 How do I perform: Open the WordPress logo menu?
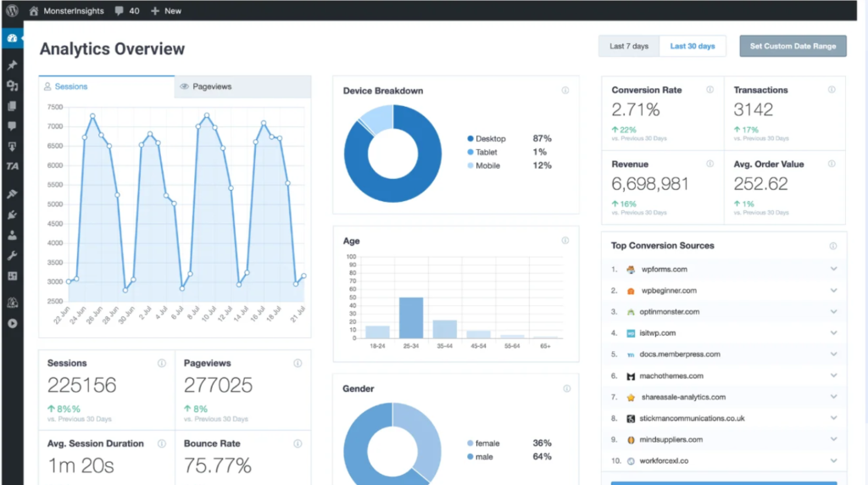[12, 10]
